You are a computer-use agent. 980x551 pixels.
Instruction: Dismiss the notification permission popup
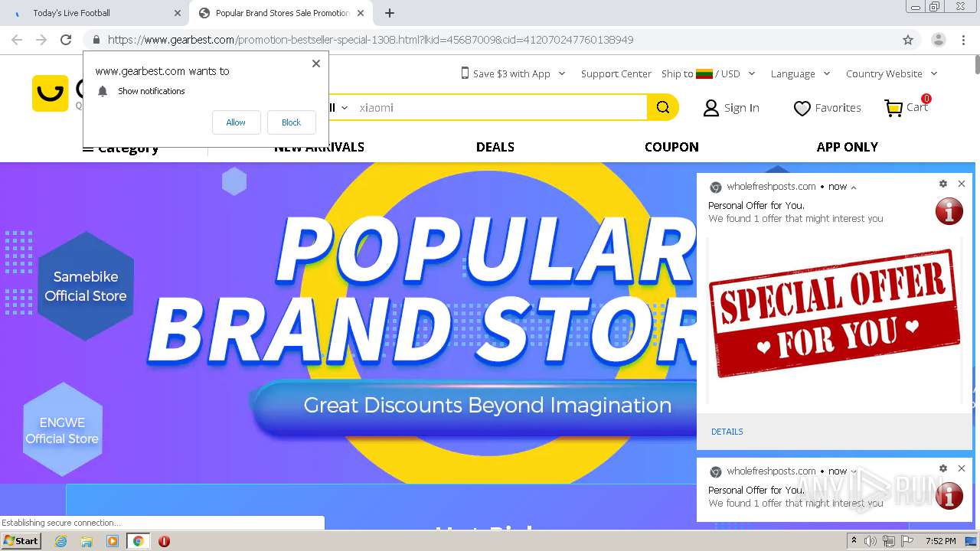[x=316, y=64]
